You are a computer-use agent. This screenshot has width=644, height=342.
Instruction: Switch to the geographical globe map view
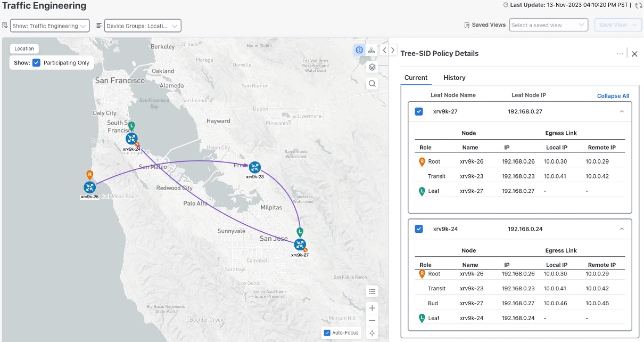[359, 50]
